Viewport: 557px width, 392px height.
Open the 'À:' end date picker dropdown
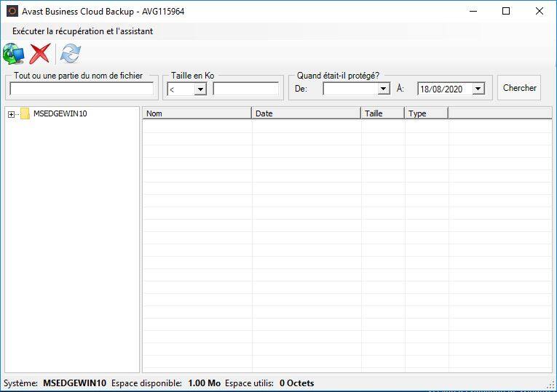point(478,89)
